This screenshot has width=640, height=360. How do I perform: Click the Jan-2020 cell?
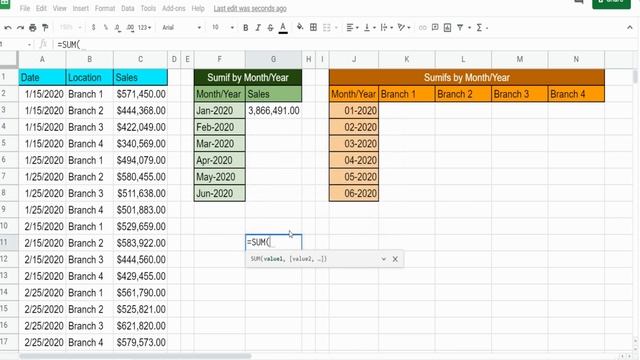(x=220, y=111)
